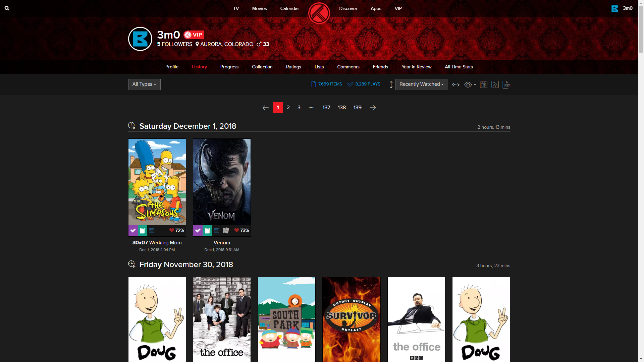Open the 3m0 profile avatar
This screenshot has height=362, width=644.
pos(140,39)
